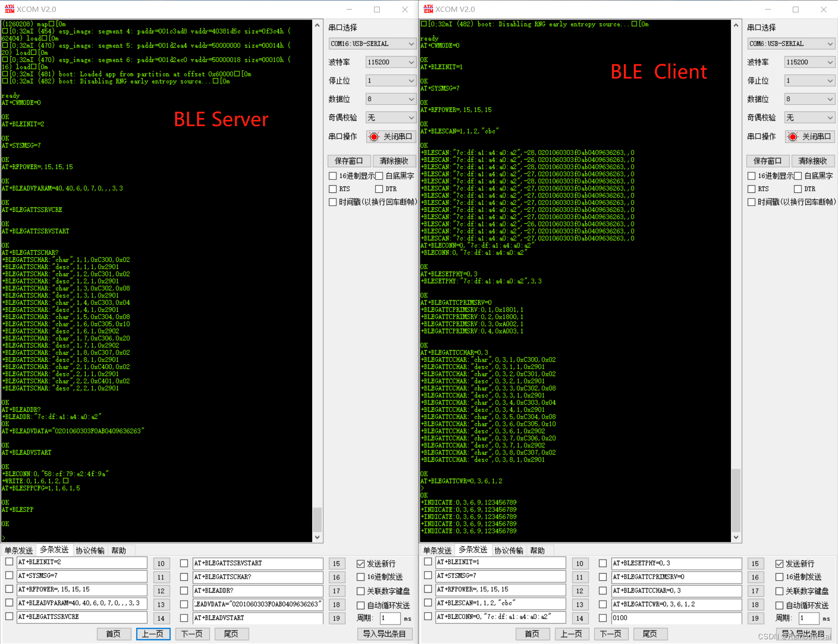Open baud rate 115200 dropdown in left window
The width and height of the screenshot is (838, 644).
391,62
